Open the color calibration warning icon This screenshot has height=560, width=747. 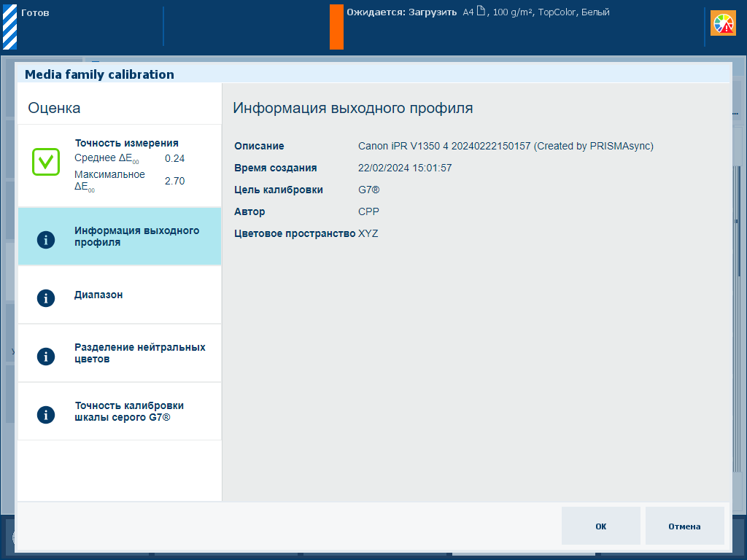(723, 23)
